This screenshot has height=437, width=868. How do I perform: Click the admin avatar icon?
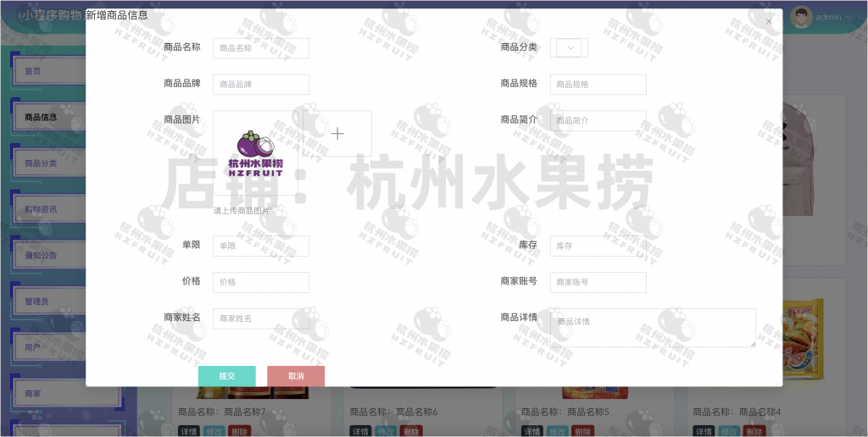[x=801, y=17]
